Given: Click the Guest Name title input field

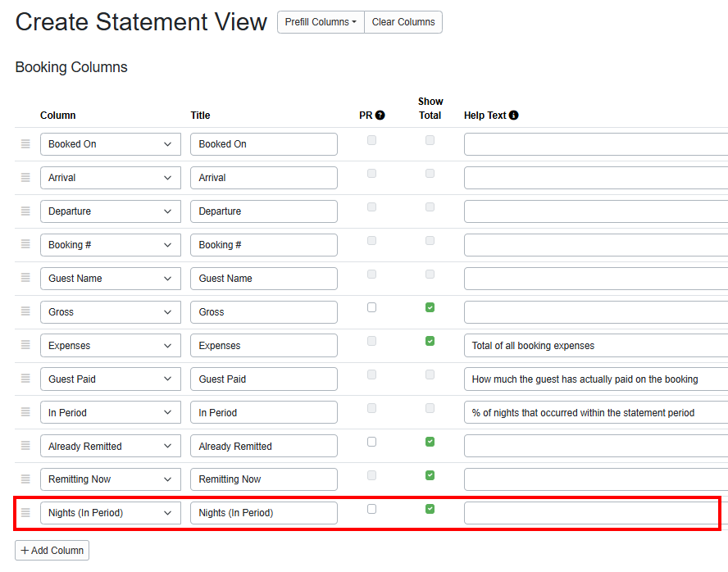Looking at the screenshot, I should 263,279.
